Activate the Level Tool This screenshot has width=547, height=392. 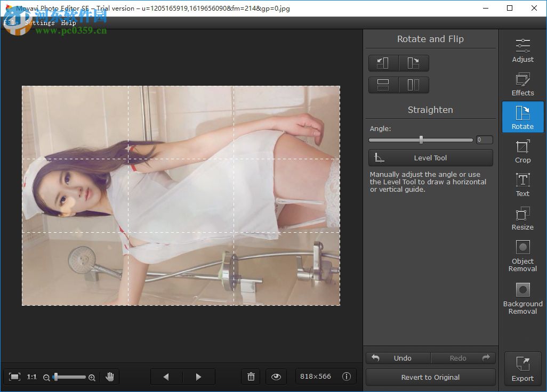[x=430, y=158]
